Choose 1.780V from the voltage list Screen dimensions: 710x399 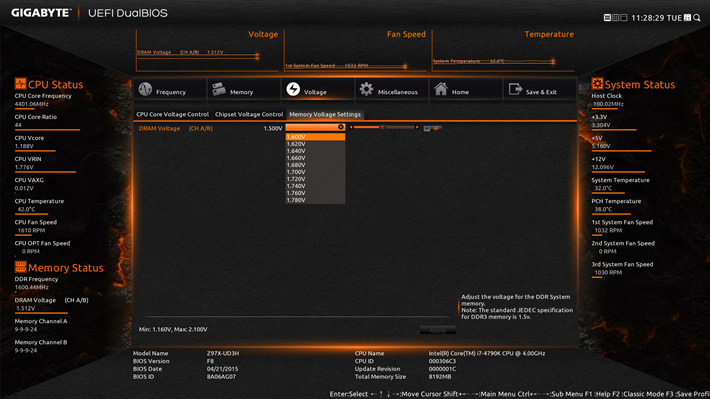(315, 200)
